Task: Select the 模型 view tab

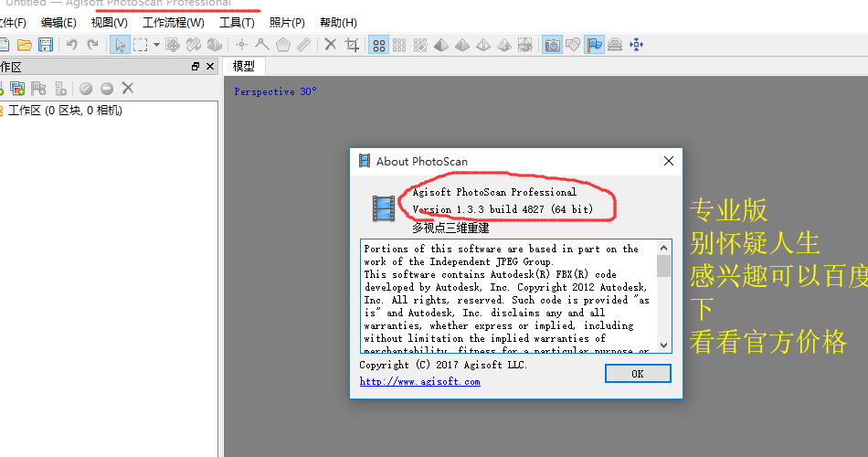Action: pyautogui.click(x=244, y=66)
